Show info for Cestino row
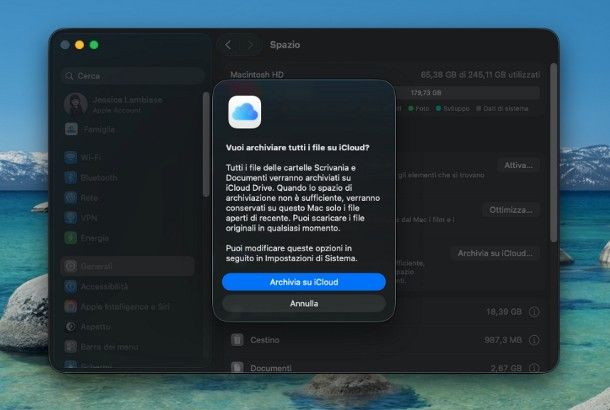610x410 pixels. point(535,340)
